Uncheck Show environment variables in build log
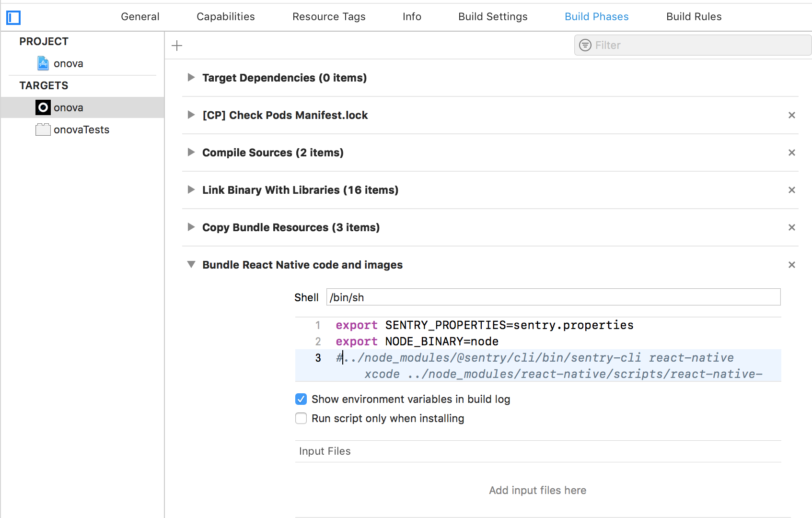The width and height of the screenshot is (812, 518). click(x=301, y=399)
